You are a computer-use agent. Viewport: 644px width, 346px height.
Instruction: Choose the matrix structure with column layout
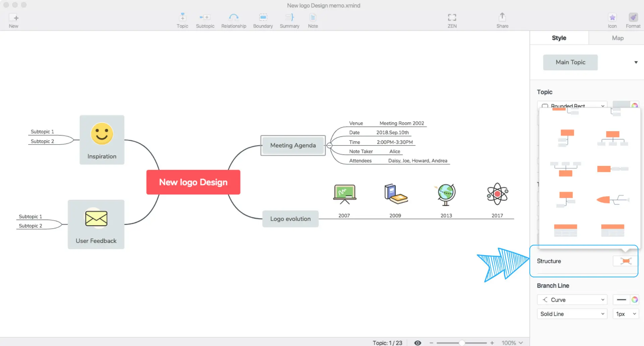[613, 230]
